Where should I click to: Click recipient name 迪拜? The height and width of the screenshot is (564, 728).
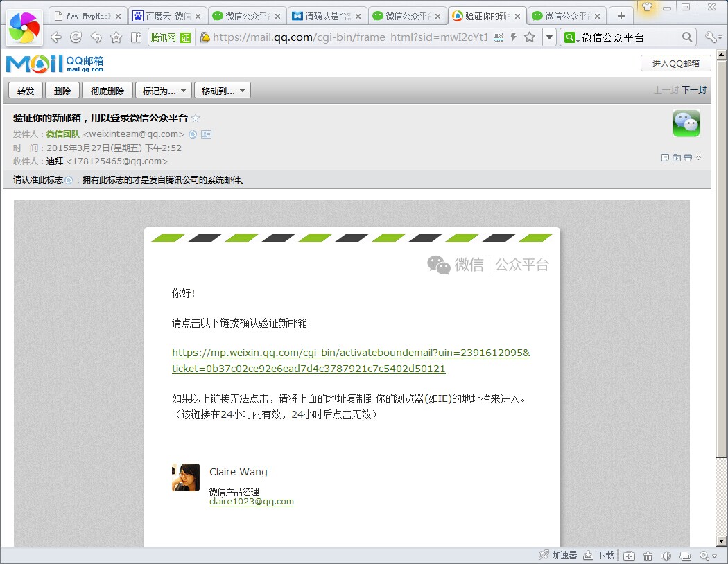(x=55, y=161)
